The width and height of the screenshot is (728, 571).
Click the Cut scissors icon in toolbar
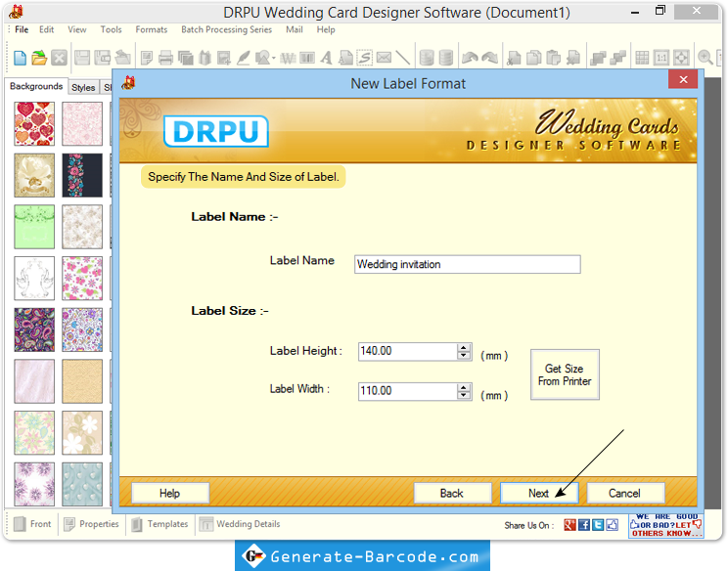(x=514, y=58)
